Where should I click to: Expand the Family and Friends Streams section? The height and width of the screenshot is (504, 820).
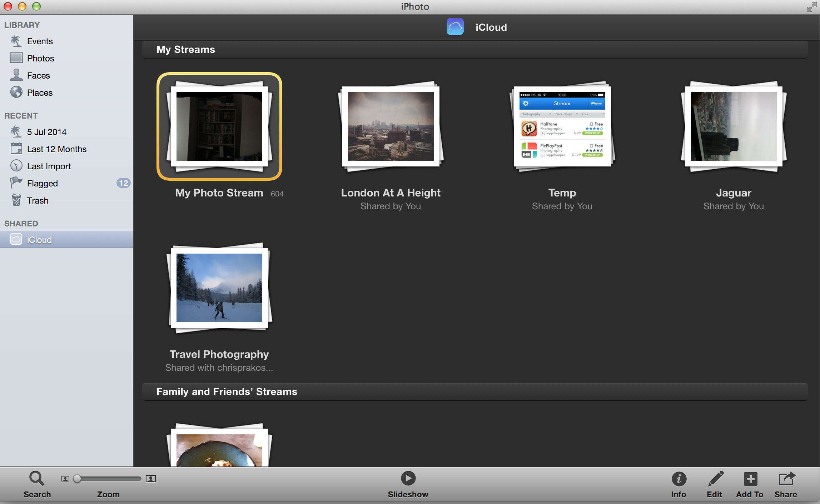[227, 391]
